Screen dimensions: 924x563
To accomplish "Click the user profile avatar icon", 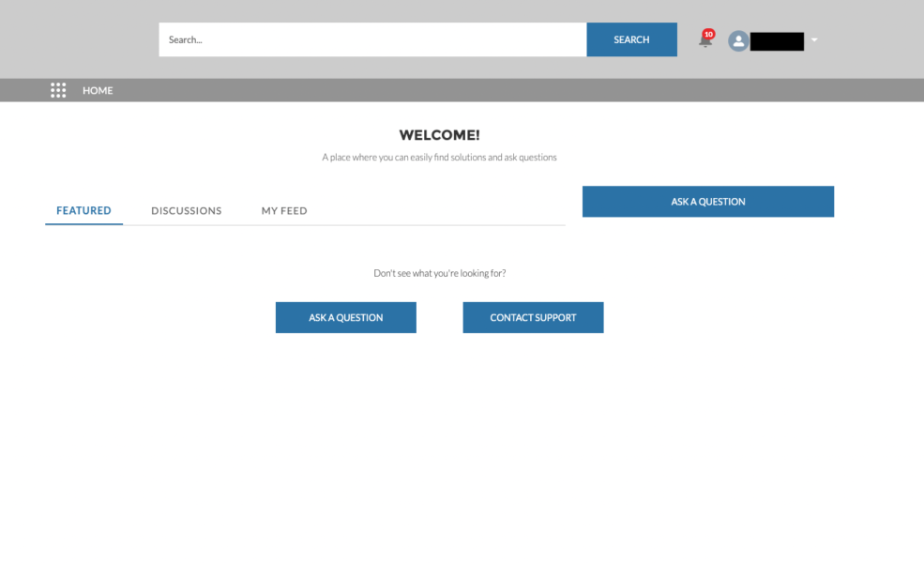I will tap(737, 40).
